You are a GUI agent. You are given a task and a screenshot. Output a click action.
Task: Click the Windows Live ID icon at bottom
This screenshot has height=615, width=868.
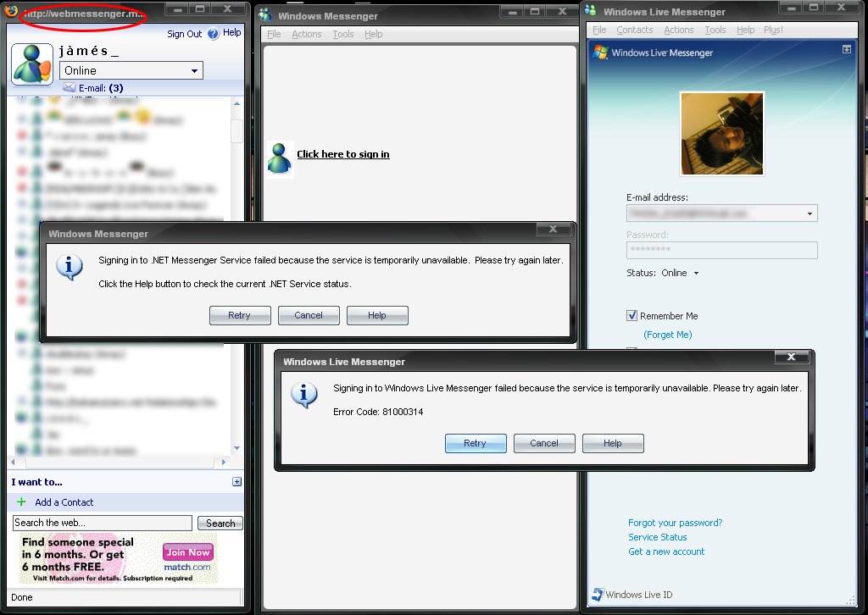(597, 595)
